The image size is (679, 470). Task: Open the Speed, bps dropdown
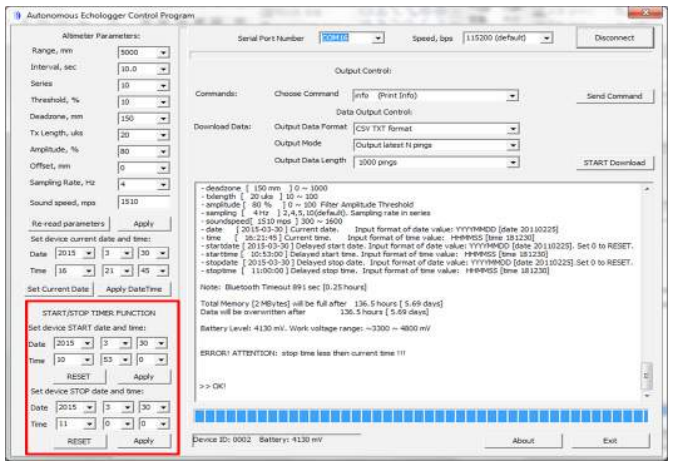pos(547,38)
